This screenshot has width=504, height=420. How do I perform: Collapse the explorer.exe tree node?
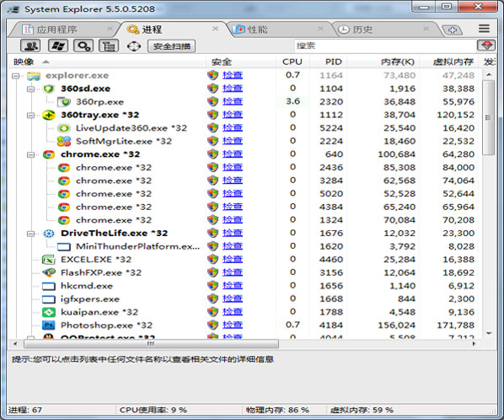(x=15, y=76)
